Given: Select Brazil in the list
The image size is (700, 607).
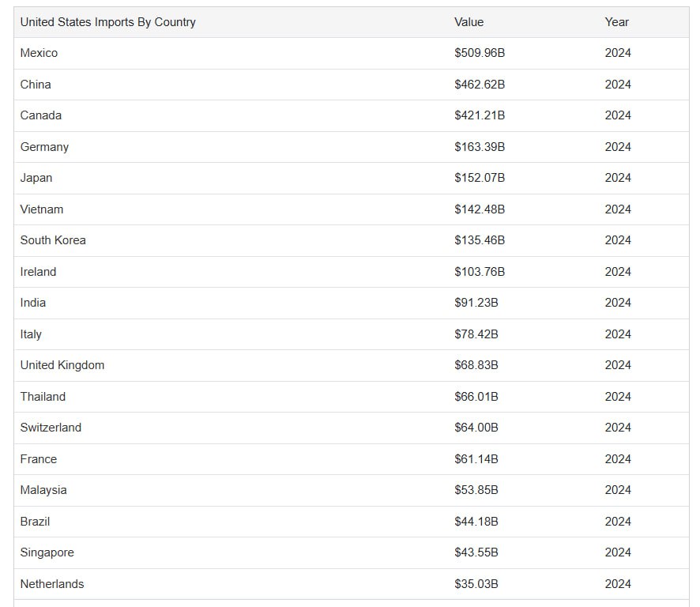Looking at the screenshot, I should (35, 522).
